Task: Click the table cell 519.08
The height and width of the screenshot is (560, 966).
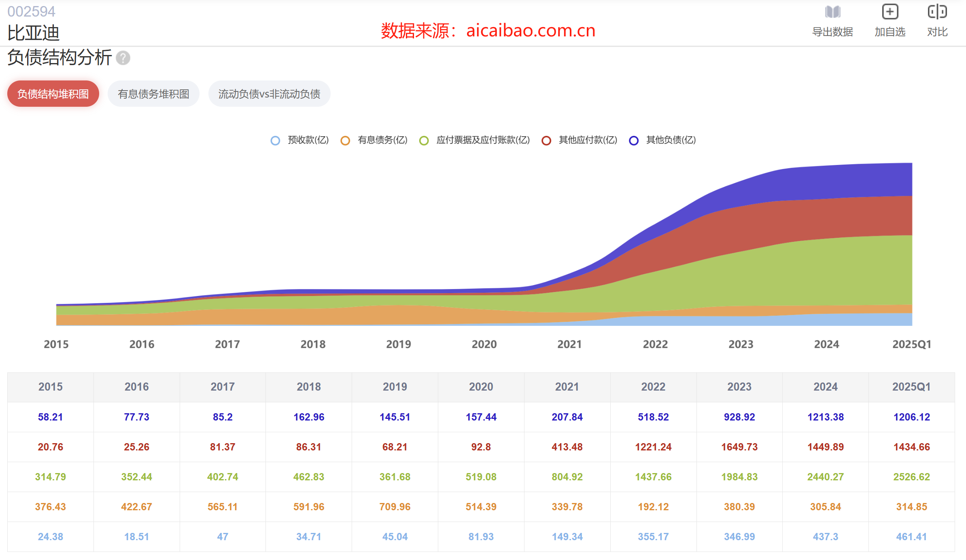Action: click(481, 477)
